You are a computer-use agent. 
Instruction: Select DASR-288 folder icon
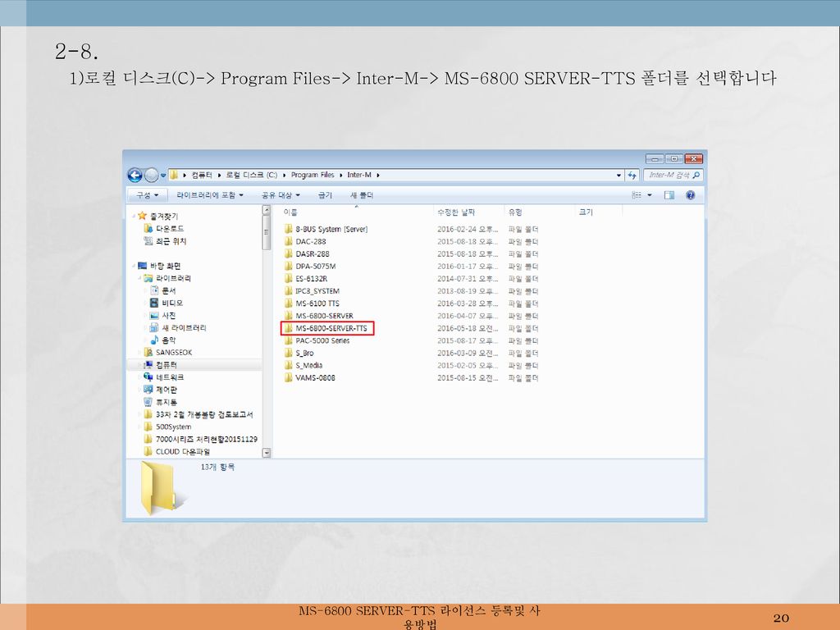click(288, 253)
